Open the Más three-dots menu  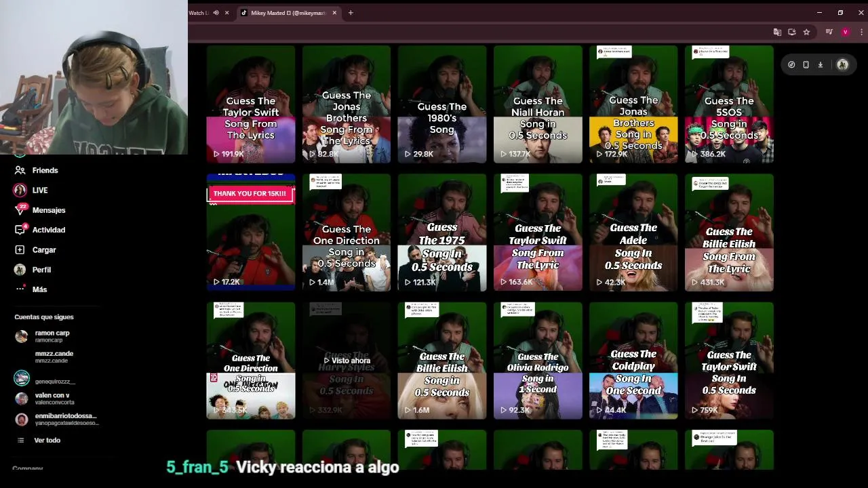20,289
